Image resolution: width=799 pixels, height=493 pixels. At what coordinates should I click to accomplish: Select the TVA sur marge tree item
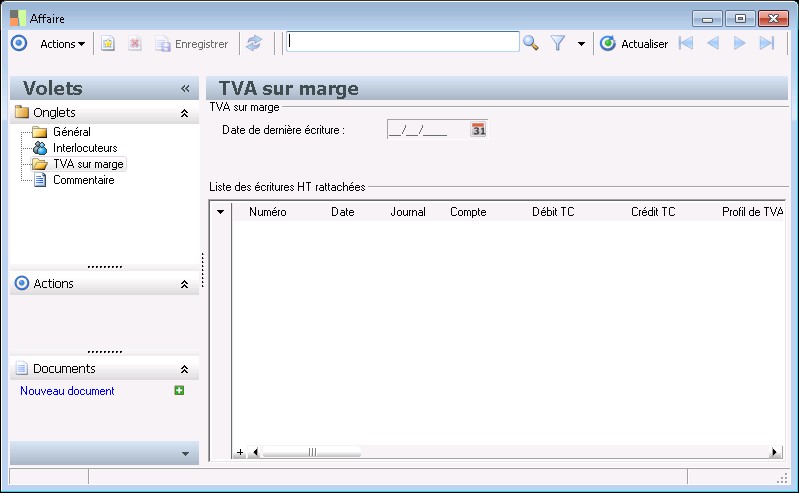[88, 164]
